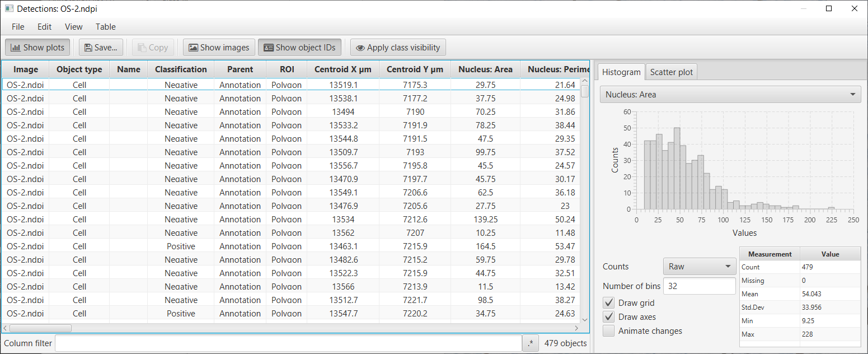Sort by the ROI column header
The height and width of the screenshot is (354, 868).
[287, 69]
